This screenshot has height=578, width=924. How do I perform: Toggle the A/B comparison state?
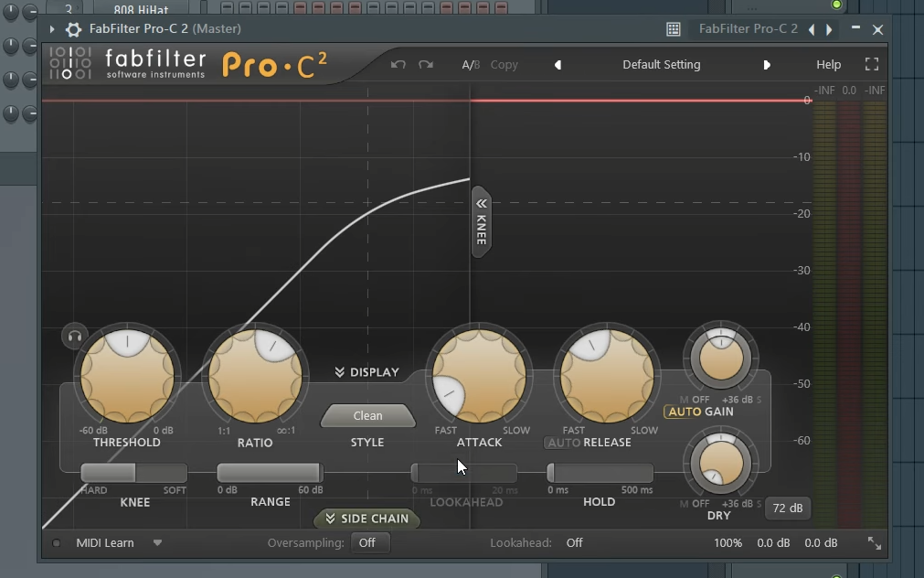point(471,65)
